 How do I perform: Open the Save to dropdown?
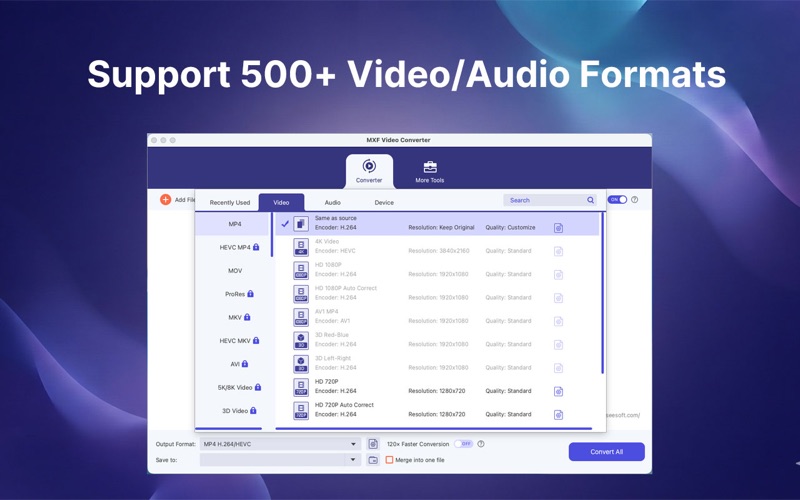click(280, 460)
